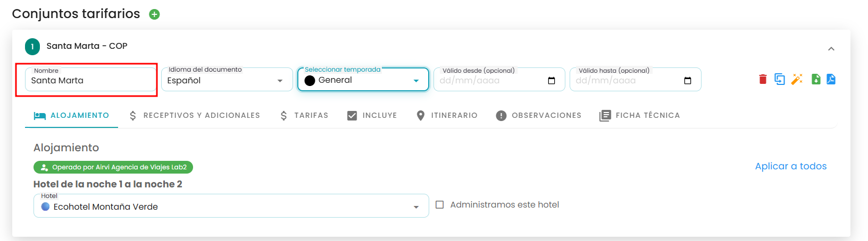Open the Seleccionar temporada dropdown
Image resolution: width=868 pixels, height=241 pixels.
tap(363, 80)
